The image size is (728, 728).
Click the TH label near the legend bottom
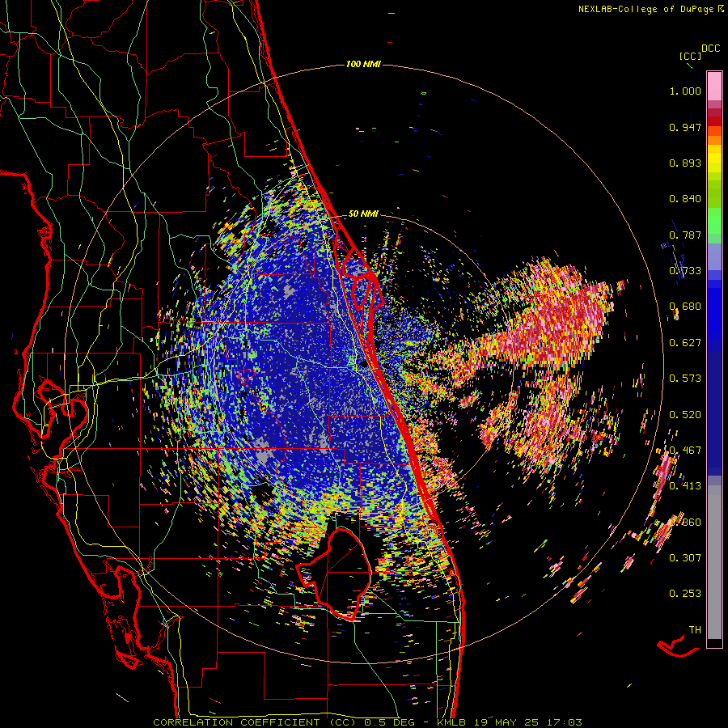tap(695, 630)
